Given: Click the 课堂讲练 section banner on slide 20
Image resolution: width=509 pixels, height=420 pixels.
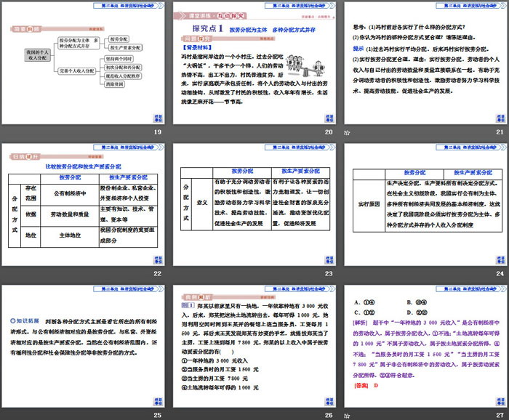Looking at the screenshot, I should point(210,16).
